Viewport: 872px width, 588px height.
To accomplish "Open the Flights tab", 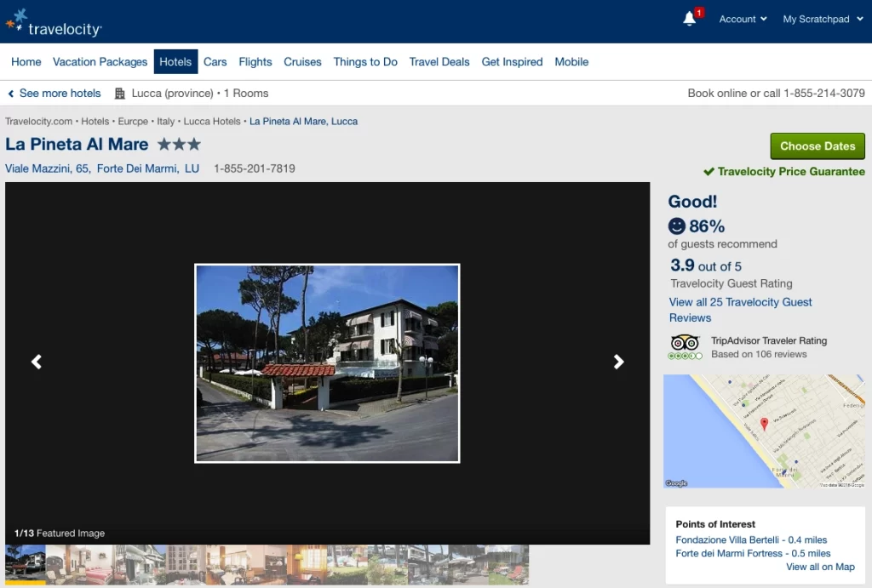I will 255,61.
